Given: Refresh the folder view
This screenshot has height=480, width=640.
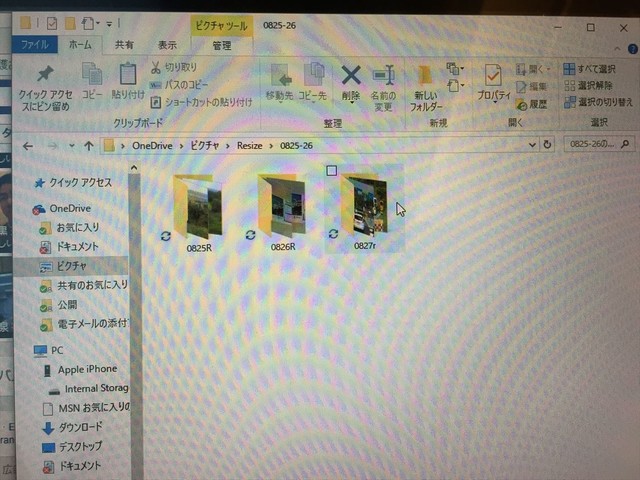Looking at the screenshot, I should tap(547, 144).
